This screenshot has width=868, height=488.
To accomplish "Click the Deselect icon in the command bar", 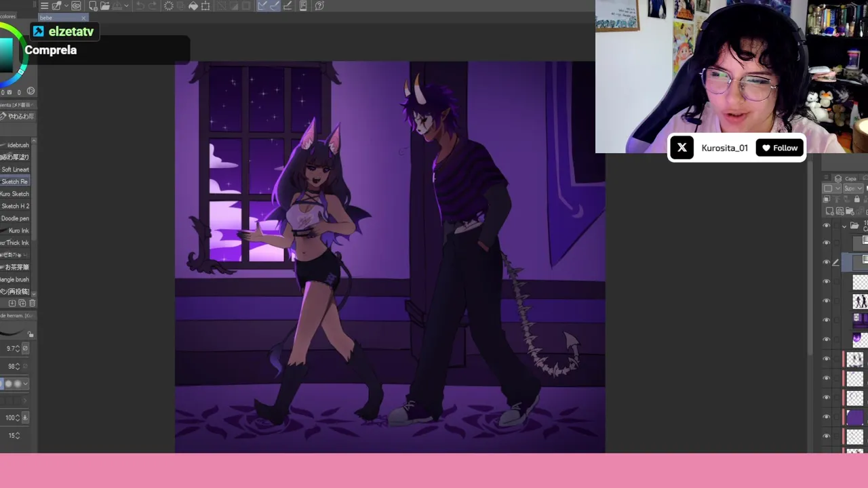I will pos(222,5).
